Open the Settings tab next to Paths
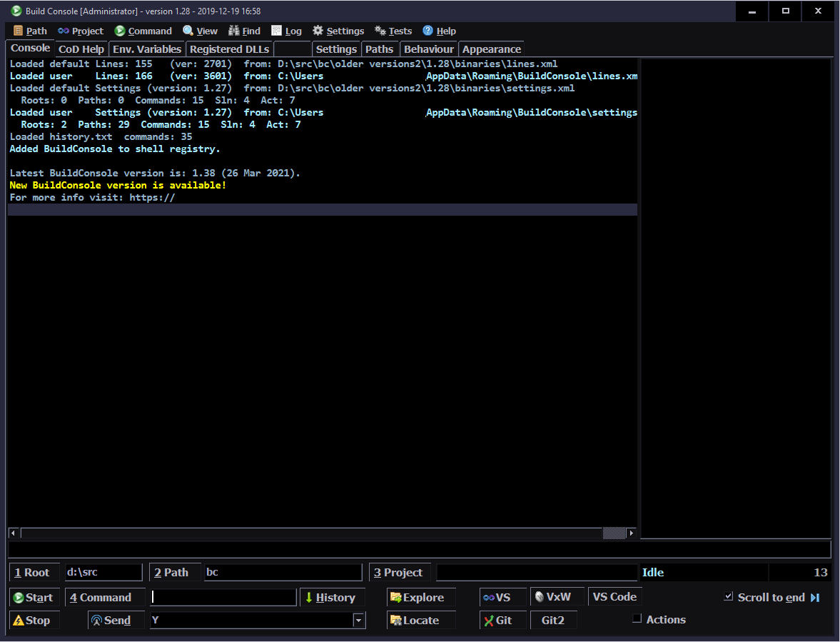This screenshot has height=642, width=840. click(336, 49)
